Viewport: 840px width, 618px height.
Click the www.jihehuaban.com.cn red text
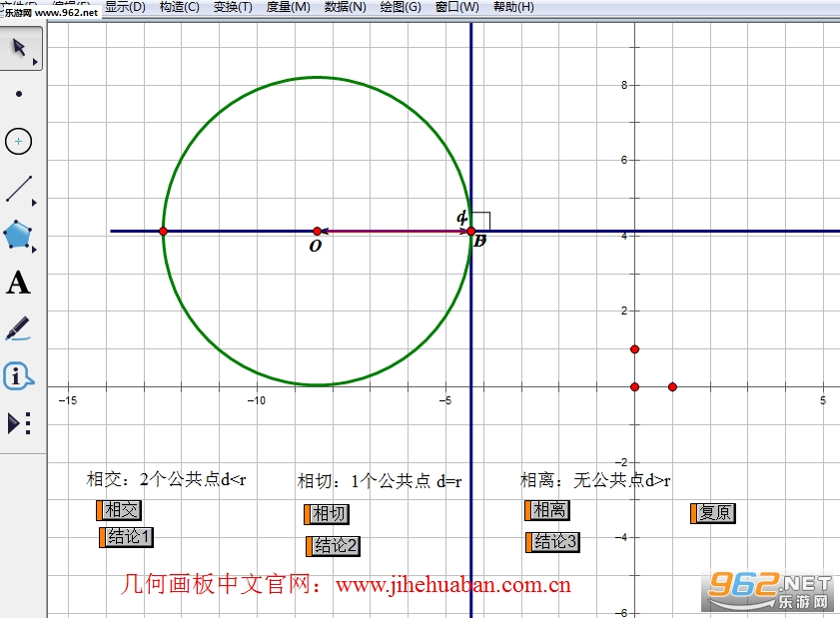453,584
